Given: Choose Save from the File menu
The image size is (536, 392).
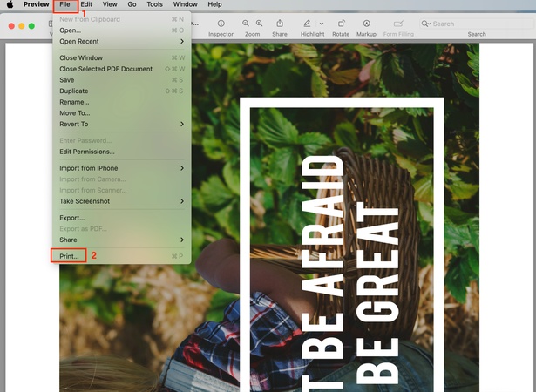Looking at the screenshot, I should 122,80.
